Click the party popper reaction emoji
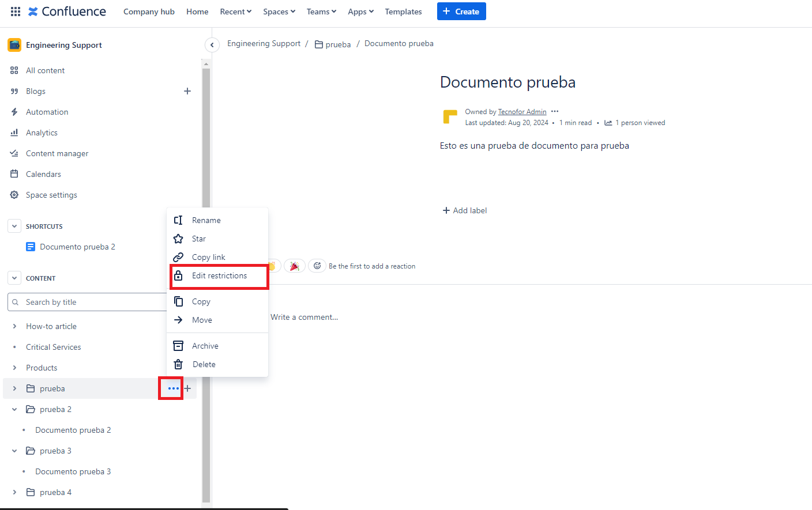Image resolution: width=812 pixels, height=510 pixels. (295, 266)
